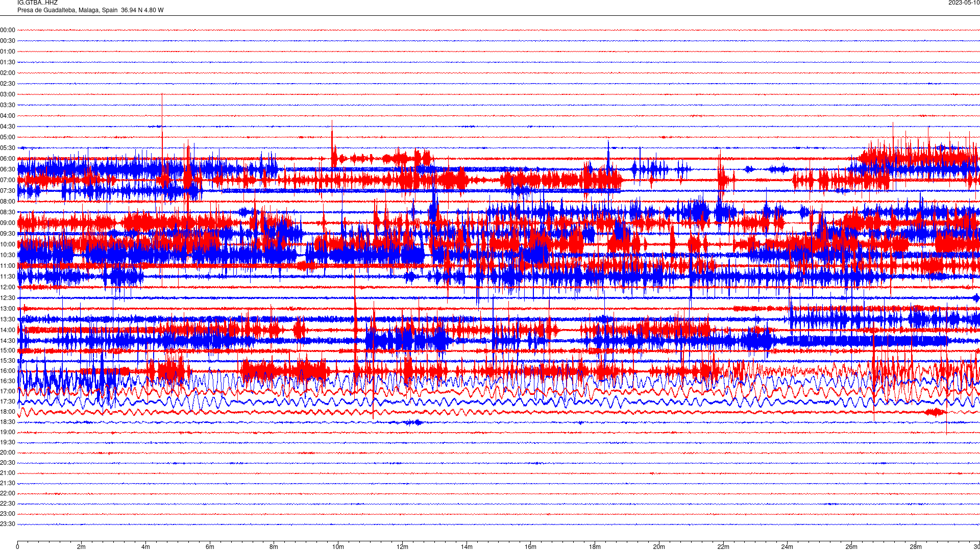Select the 17:30 time row label
This screenshot has width=980, height=551.
coord(8,402)
